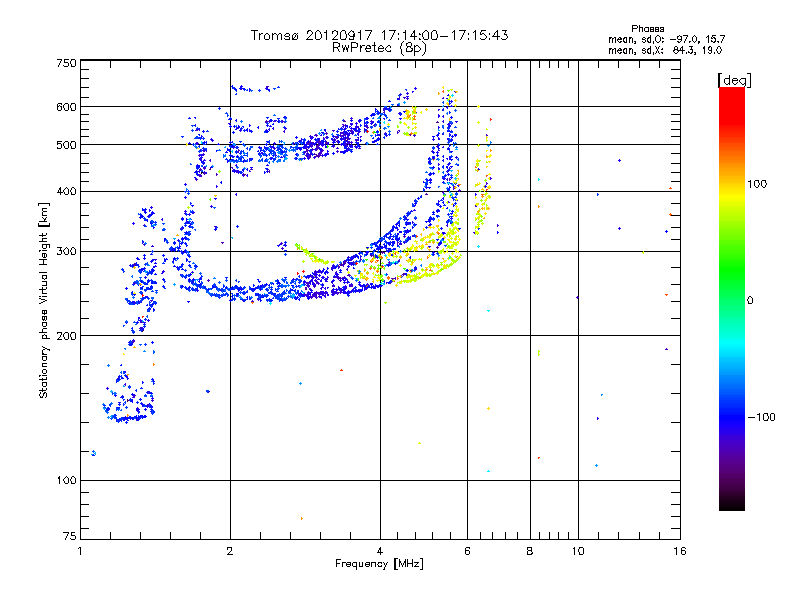800x600 pixels.
Task: Click the y-axis tick label "750"
Action: click(x=66, y=63)
